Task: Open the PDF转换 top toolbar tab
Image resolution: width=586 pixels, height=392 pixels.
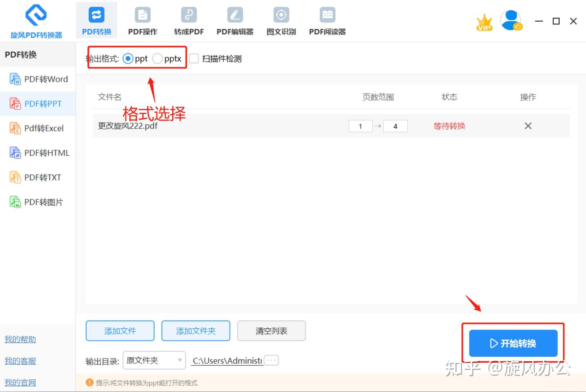Action: (x=96, y=20)
